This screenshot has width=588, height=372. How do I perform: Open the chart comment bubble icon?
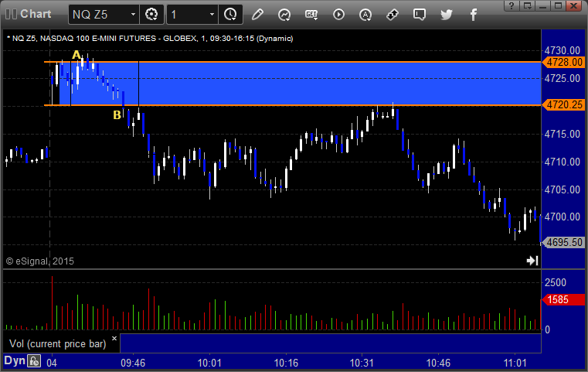[x=420, y=15]
